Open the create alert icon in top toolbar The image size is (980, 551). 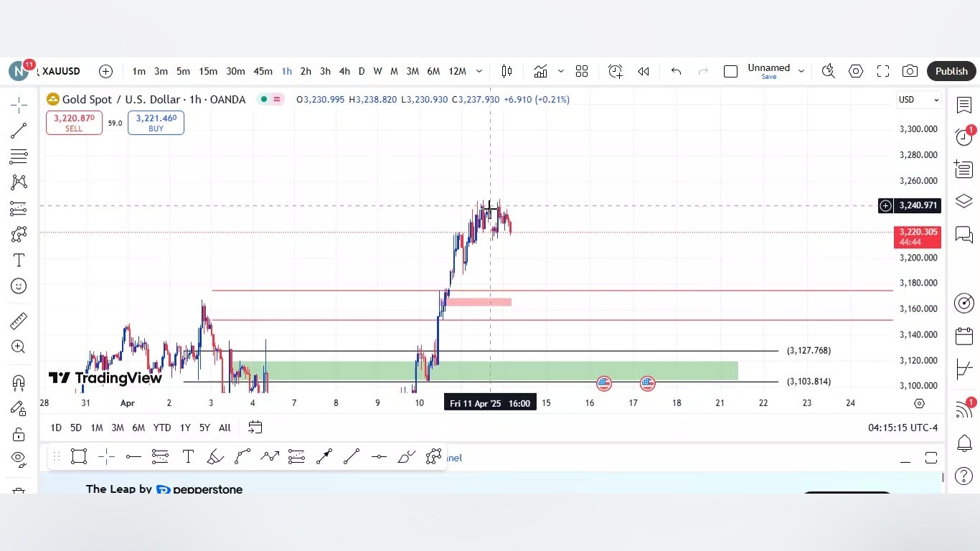click(616, 71)
